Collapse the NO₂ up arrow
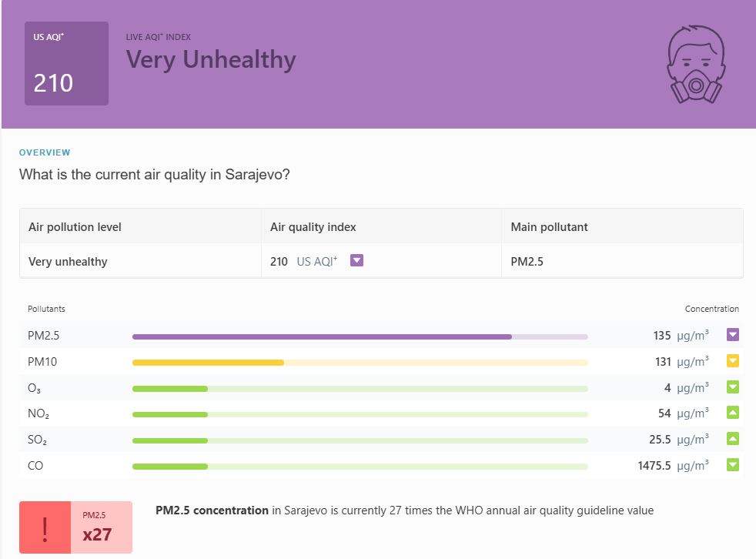Image resolution: width=756 pixels, height=559 pixels. (x=733, y=413)
